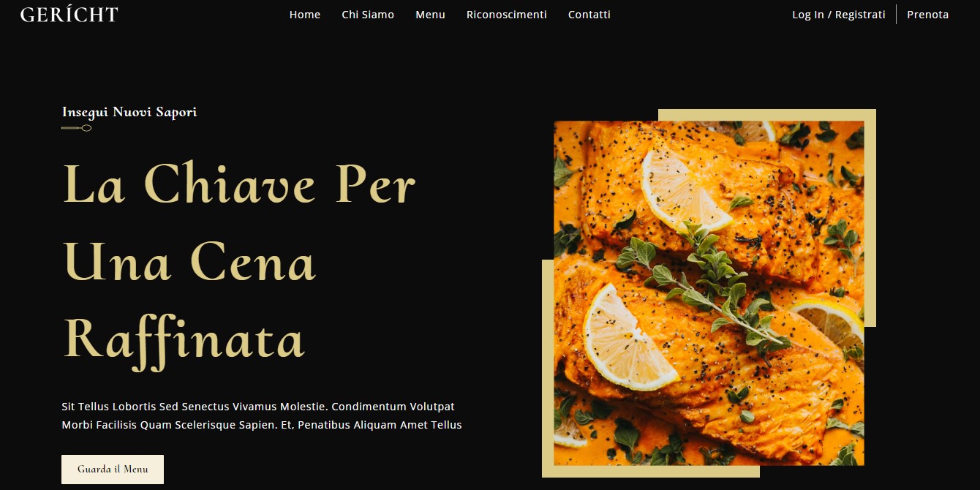Click the heading La Chiave Per Una Cena Raffinata
The height and width of the screenshot is (490, 980).
click(x=239, y=262)
